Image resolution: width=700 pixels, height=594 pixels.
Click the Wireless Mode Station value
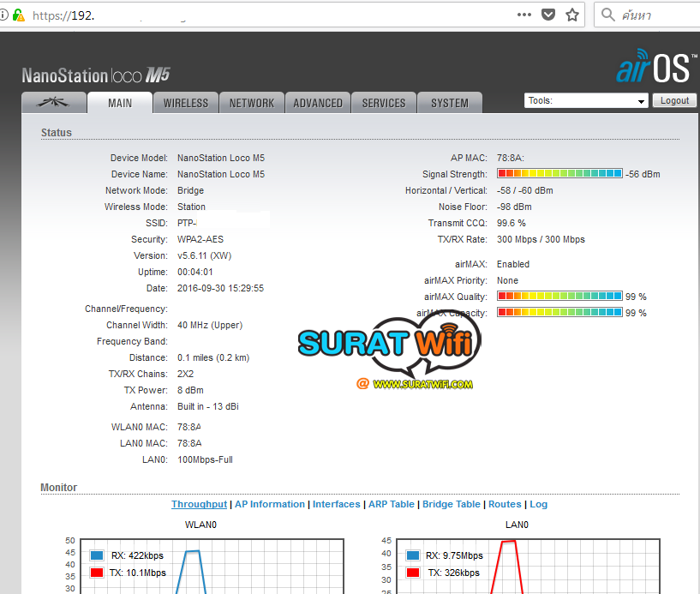[x=192, y=207]
